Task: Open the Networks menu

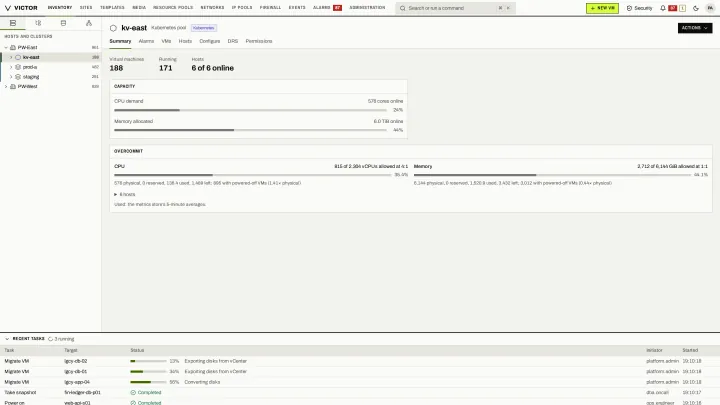Action: point(212,8)
